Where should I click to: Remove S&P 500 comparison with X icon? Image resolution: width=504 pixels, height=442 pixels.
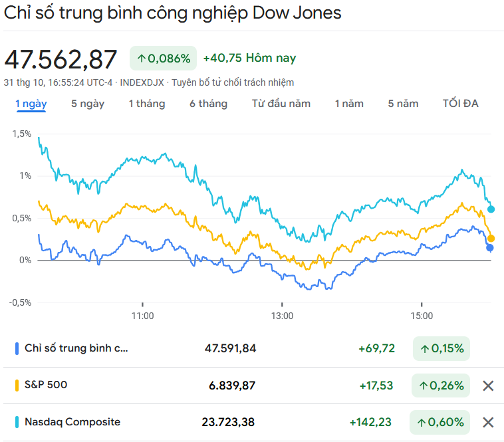[488, 386]
